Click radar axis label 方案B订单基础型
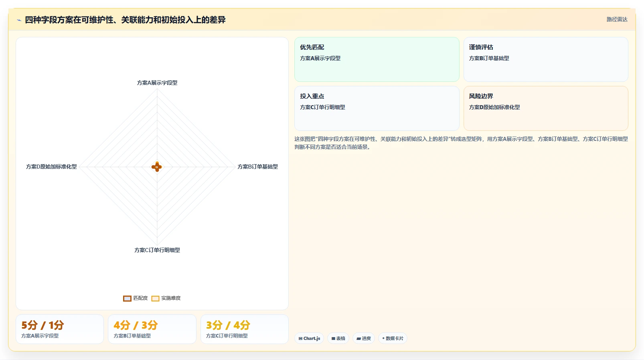 click(x=257, y=167)
